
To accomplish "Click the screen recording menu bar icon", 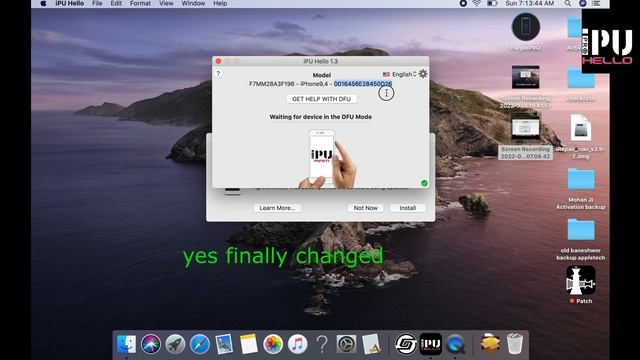I will (463, 3).
